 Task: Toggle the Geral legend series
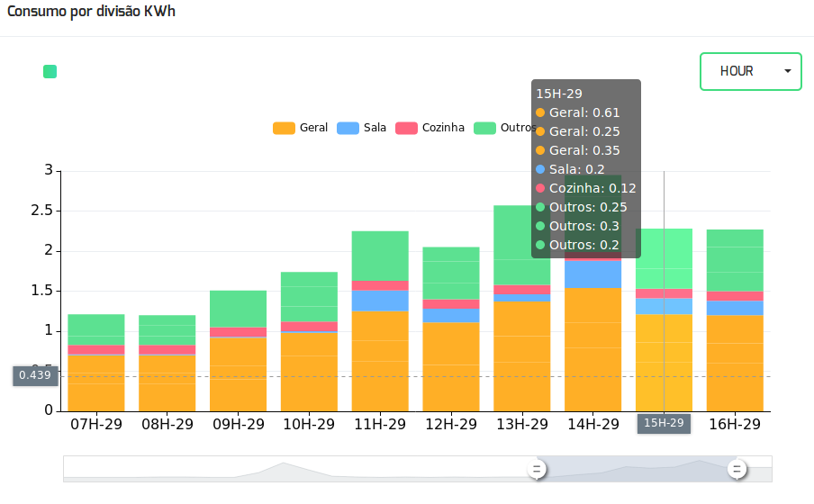pos(300,128)
